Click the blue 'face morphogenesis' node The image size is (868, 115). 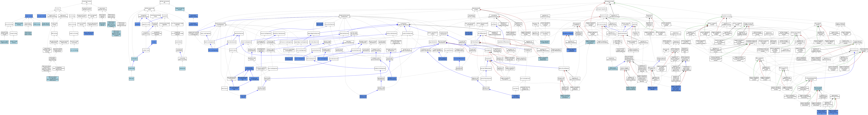213,50
